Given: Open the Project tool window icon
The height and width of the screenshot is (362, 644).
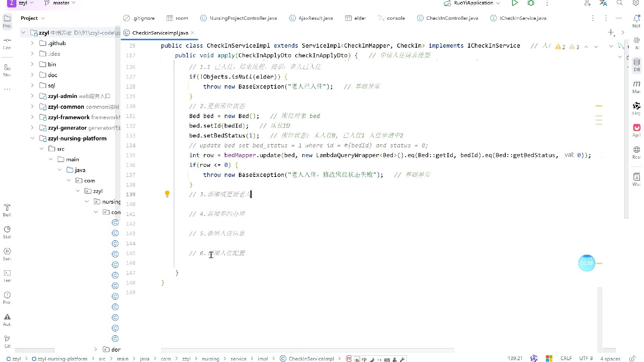Looking at the screenshot, I should (x=7, y=21).
